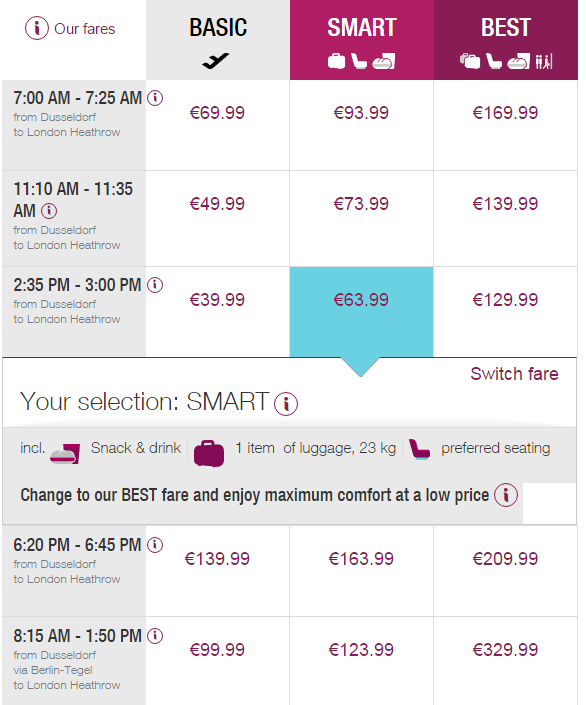Screen dimensions: 586x705
Task: Click the luggage icon in selection details
Action: [209, 453]
